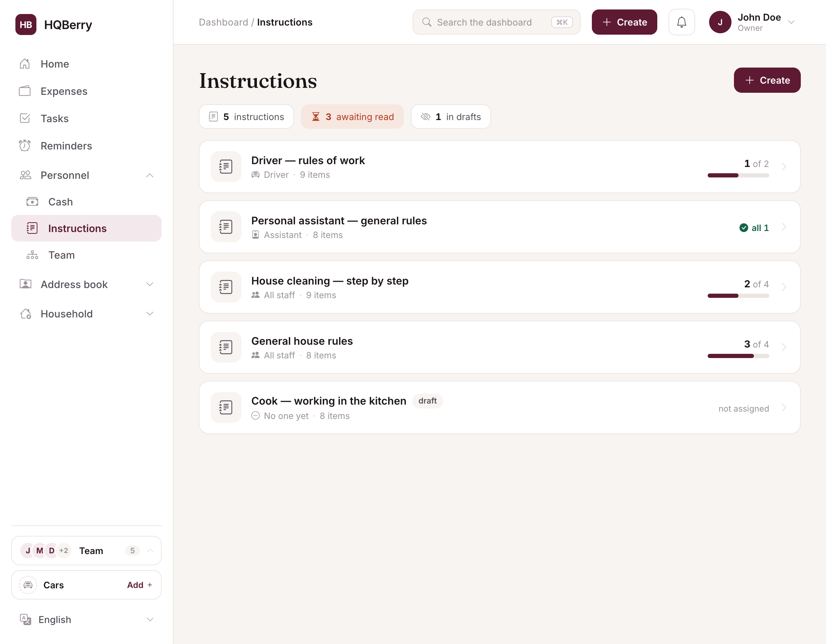
Task: Open the John Doe account dropdown
Action: (x=791, y=22)
